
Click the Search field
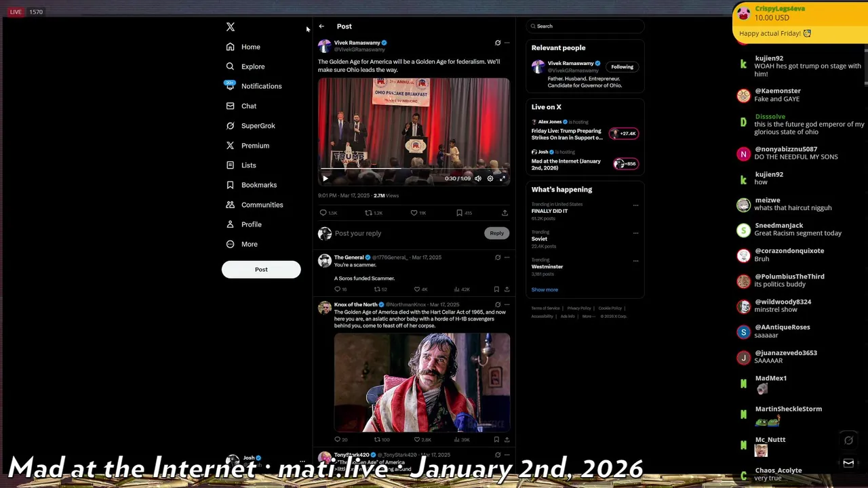[585, 26]
